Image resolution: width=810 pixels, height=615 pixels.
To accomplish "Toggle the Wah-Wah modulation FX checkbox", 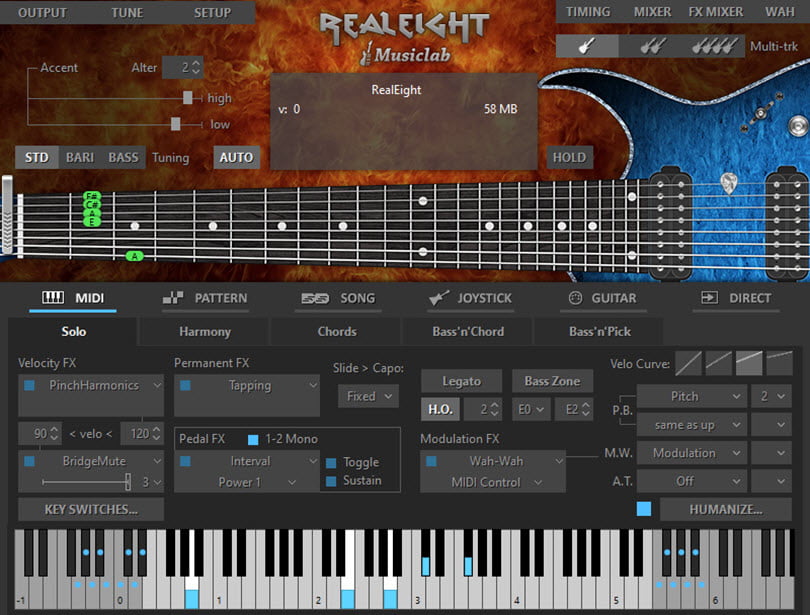I will 431,461.
